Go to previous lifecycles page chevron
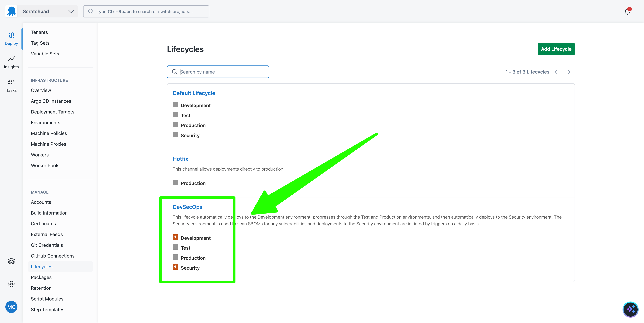The height and width of the screenshot is (323, 644). [556, 72]
